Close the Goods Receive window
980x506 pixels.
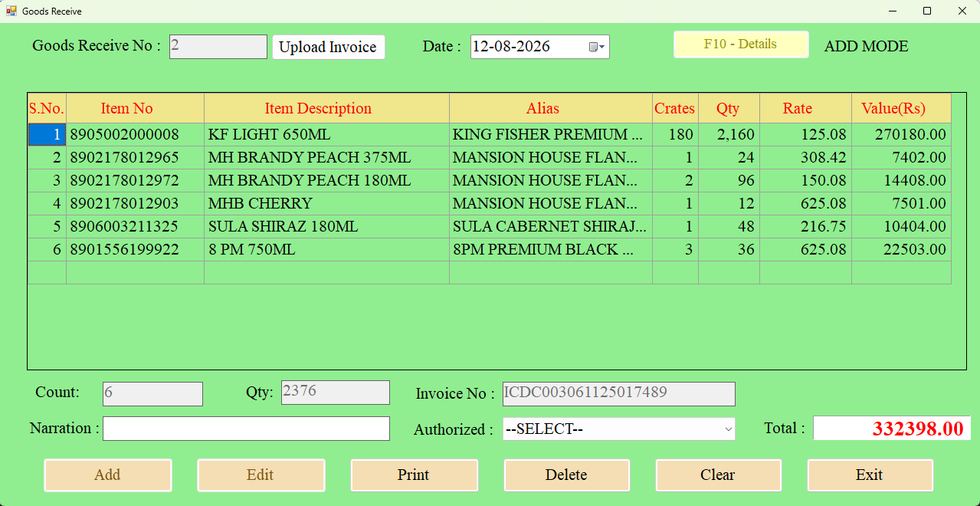pos(962,11)
